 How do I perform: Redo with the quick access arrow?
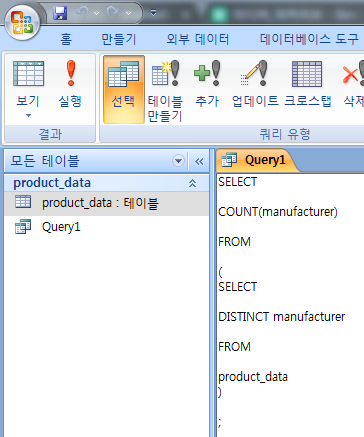114,13
